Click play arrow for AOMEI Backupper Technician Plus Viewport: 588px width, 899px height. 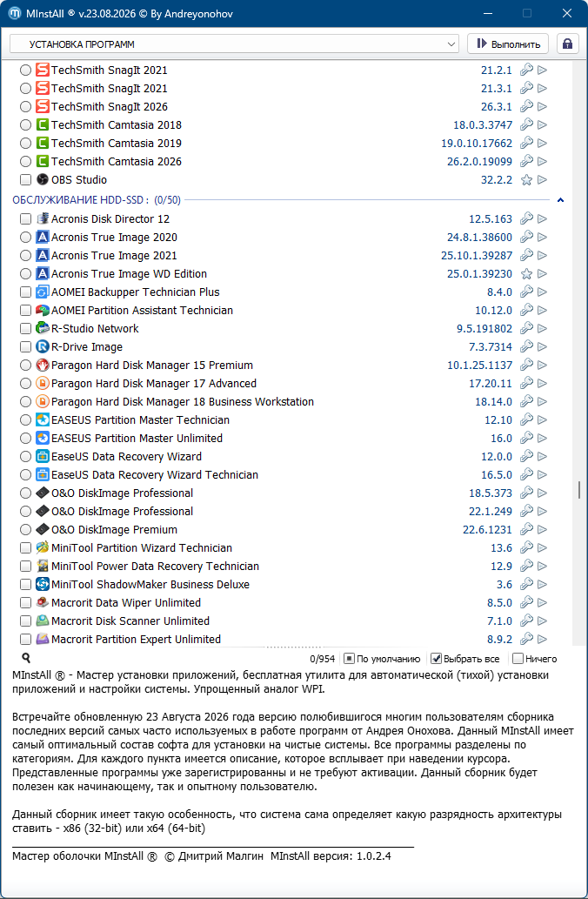tap(542, 292)
